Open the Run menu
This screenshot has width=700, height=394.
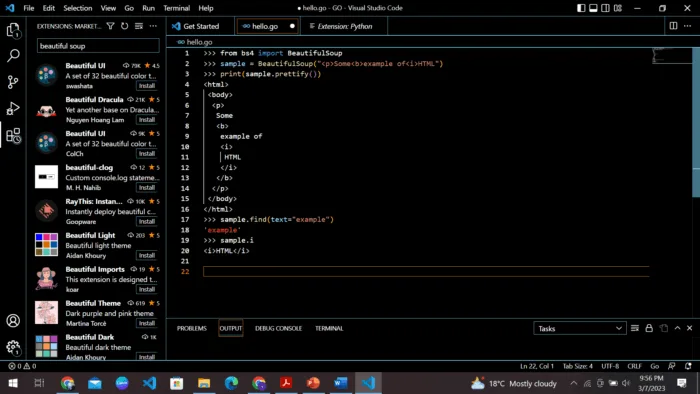pyautogui.click(x=149, y=8)
